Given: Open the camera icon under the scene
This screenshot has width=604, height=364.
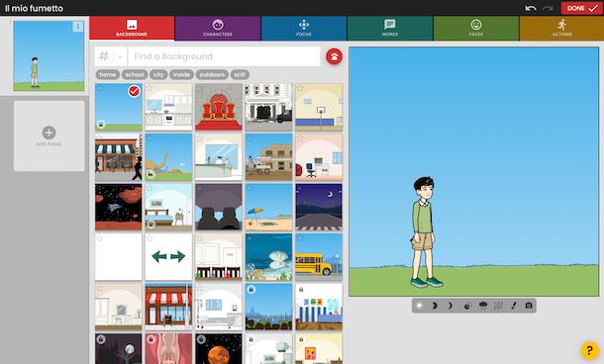Looking at the screenshot, I should pyautogui.click(x=529, y=306).
